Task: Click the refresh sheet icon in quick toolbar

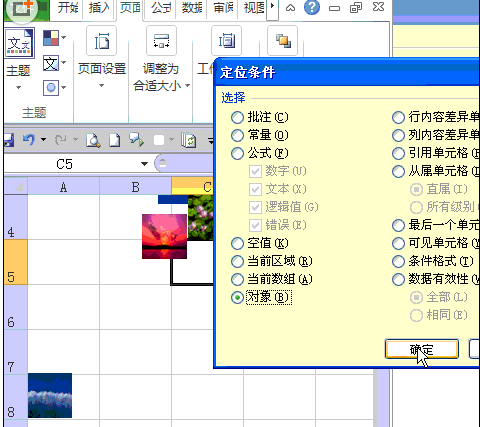Action: [x=188, y=140]
